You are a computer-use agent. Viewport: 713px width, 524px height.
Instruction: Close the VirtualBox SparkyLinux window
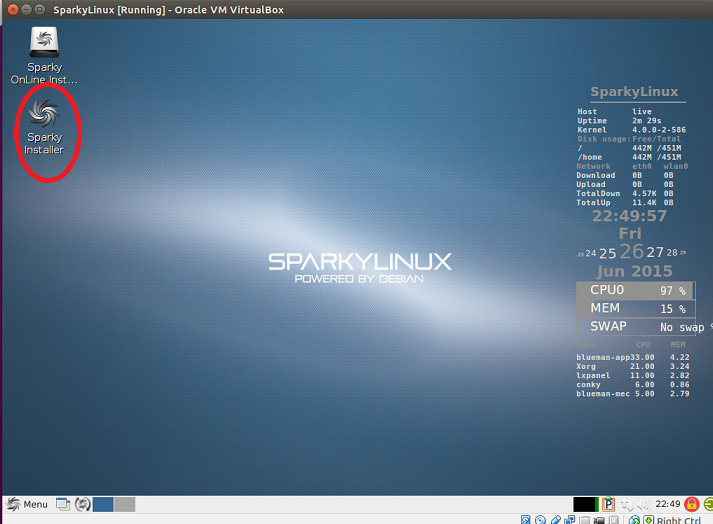[13, 9]
